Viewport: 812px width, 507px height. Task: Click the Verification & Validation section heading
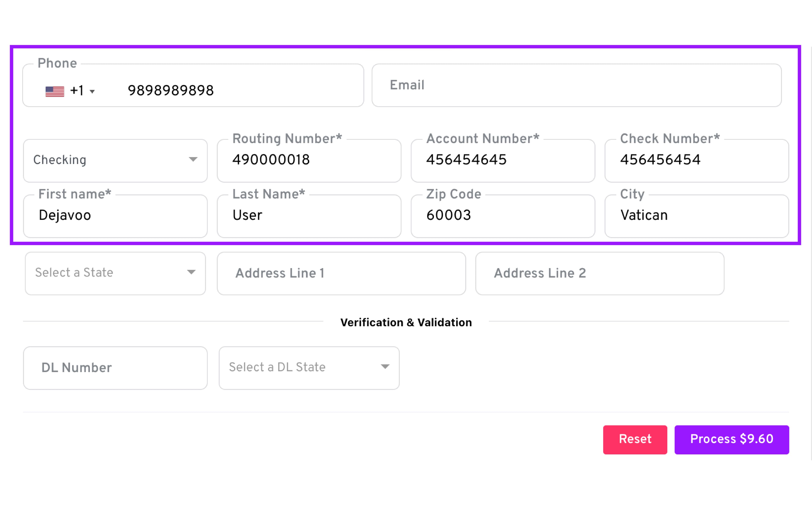(406, 322)
